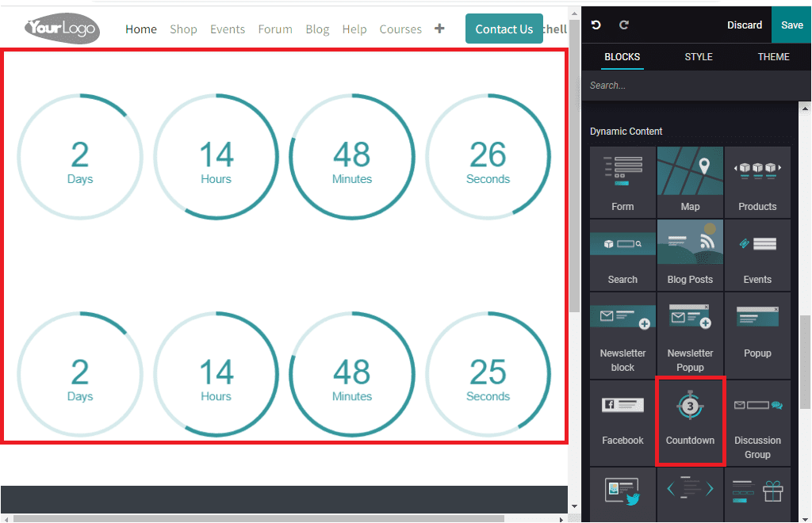812x523 pixels.
Task: Open the Shop page from the navbar
Action: (x=183, y=29)
